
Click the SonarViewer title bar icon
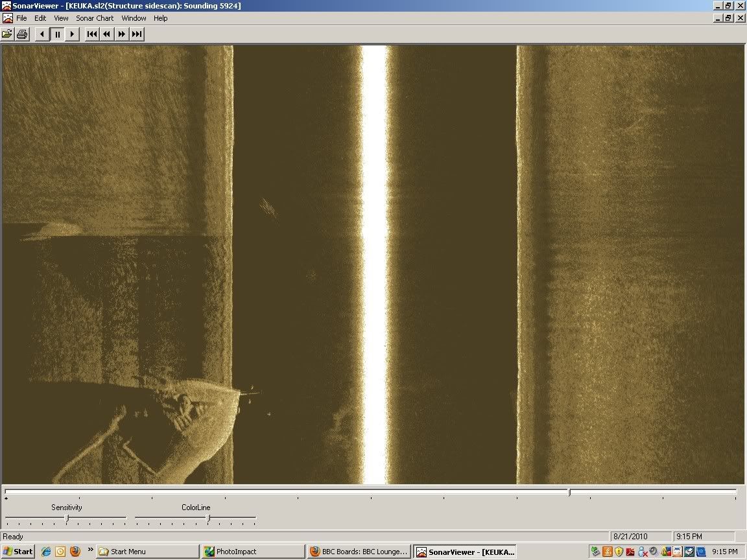[x=6, y=6]
